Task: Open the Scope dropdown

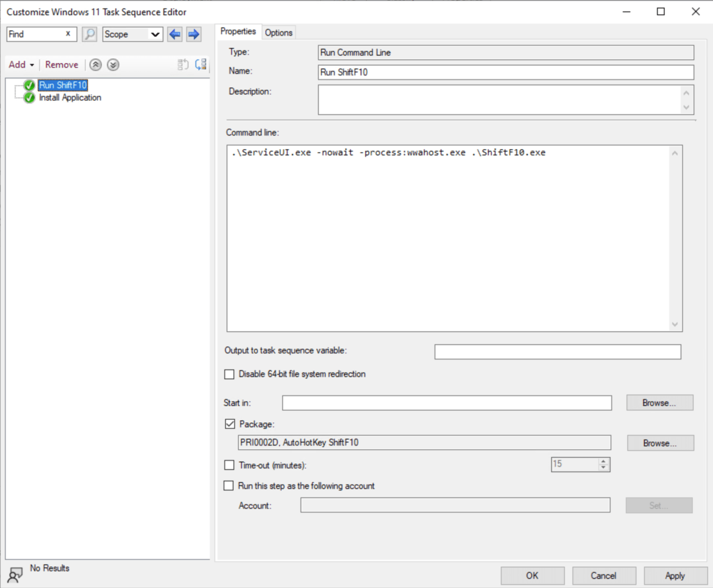Action: [155, 34]
